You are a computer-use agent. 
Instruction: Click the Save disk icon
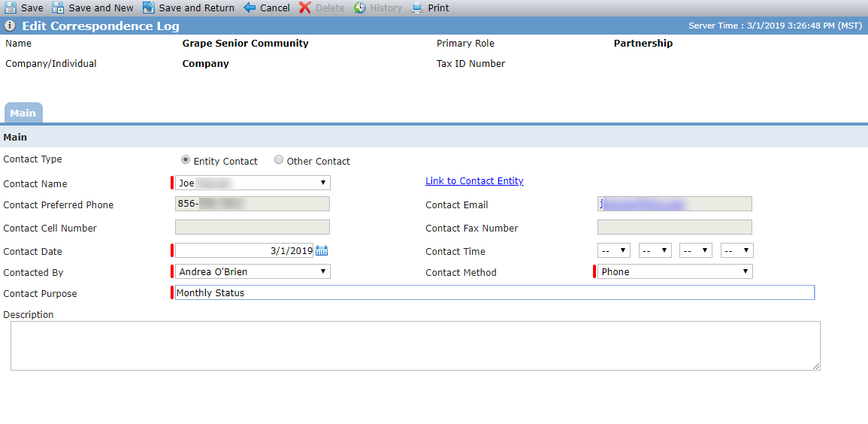[x=11, y=8]
